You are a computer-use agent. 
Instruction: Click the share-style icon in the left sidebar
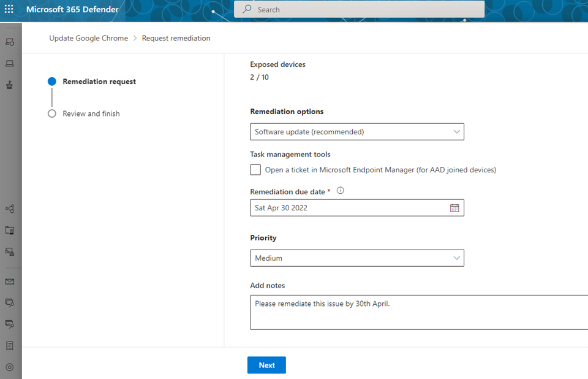coord(9,209)
